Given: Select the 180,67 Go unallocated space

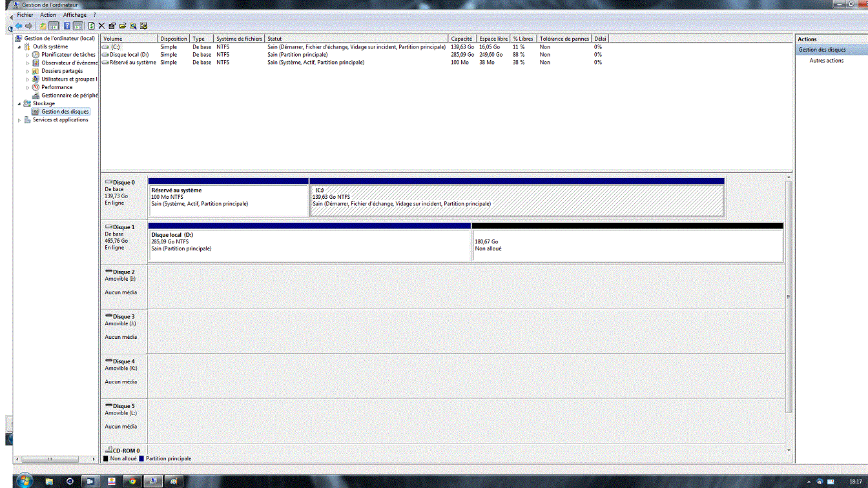Looking at the screenshot, I should pos(627,245).
